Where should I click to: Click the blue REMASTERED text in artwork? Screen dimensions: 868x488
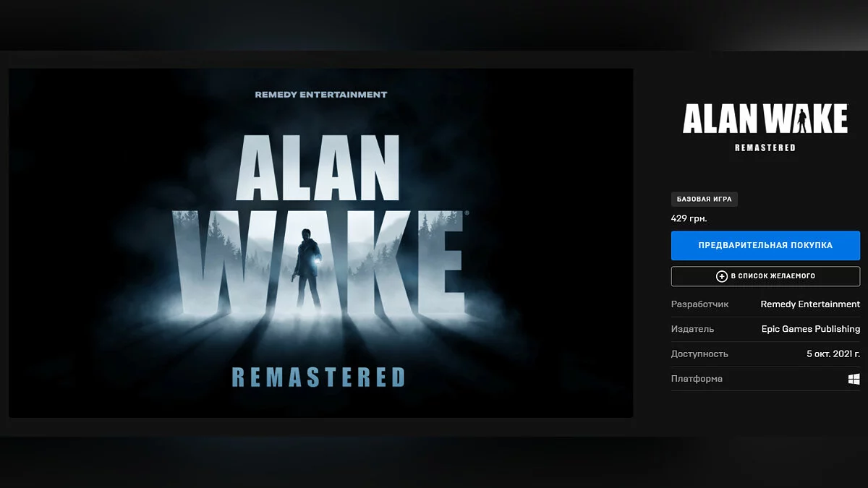(318, 377)
